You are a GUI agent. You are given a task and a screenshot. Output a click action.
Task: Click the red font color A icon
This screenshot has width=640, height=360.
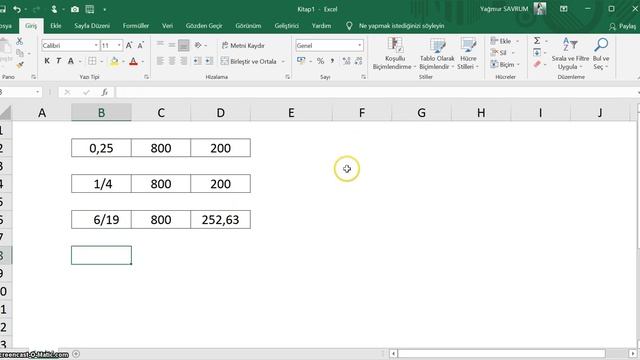pos(133,62)
